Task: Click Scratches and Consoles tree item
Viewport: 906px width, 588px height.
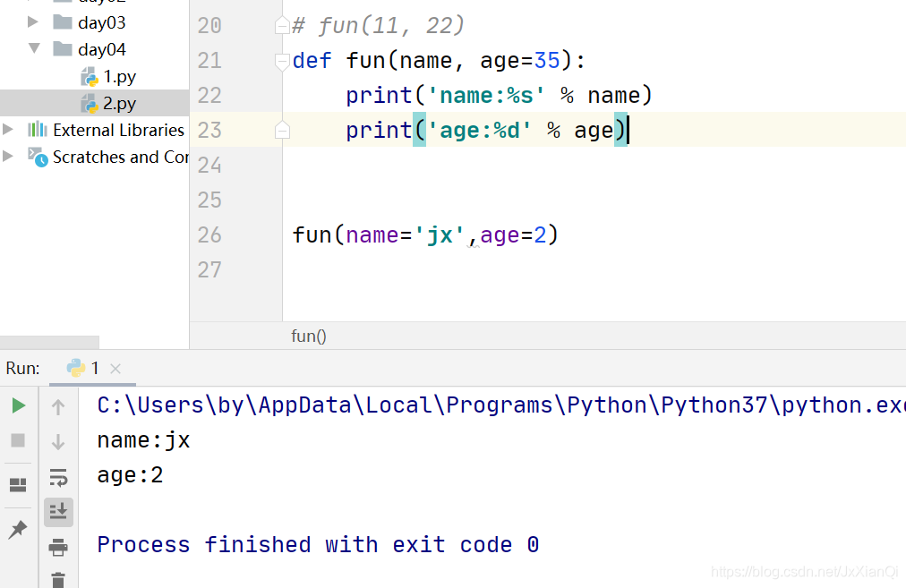Action: click(x=121, y=157)
